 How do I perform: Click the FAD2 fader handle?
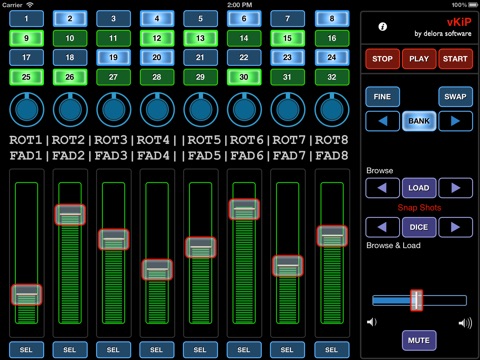point(70,215)
